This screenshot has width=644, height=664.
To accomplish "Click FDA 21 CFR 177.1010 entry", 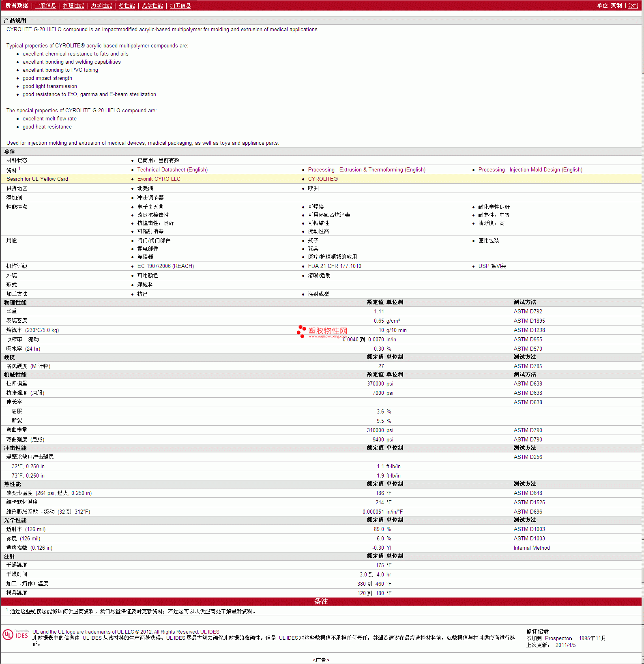I will point(335,266).
